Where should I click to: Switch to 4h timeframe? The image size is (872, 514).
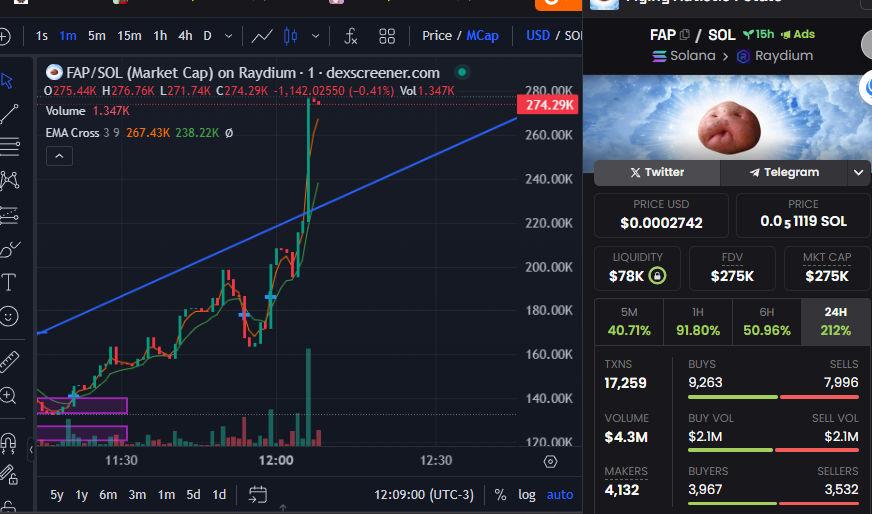coord(185,36)
